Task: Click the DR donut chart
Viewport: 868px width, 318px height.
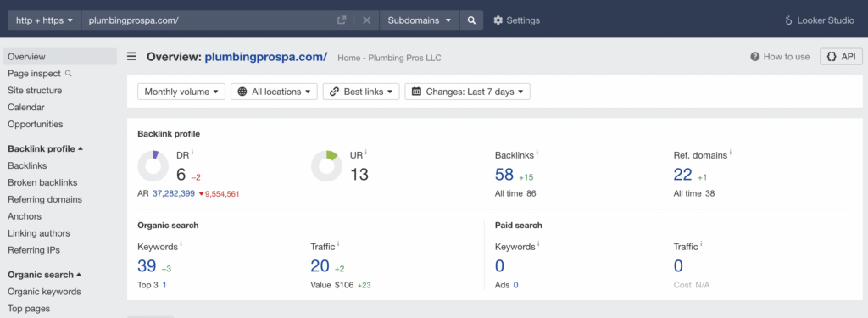Action: pyautogui.click(x=153, y=166)
